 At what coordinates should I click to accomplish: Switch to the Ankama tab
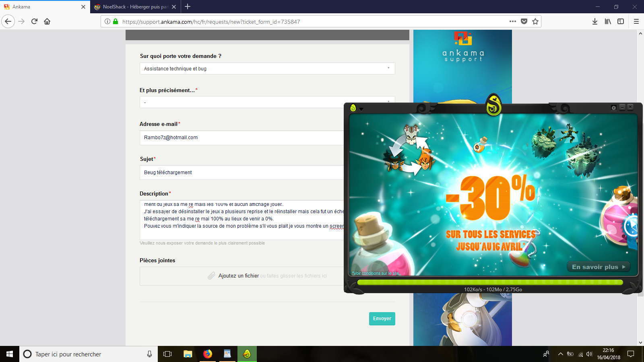click(x=45, y=7)
